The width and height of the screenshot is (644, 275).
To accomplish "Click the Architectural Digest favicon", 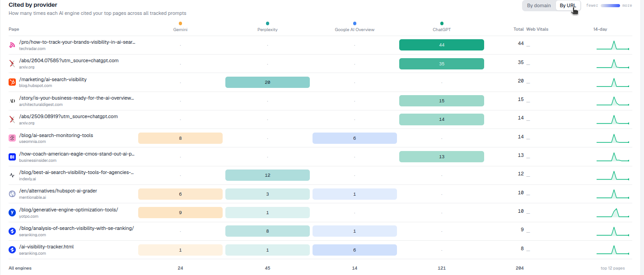I will [12, 101].
